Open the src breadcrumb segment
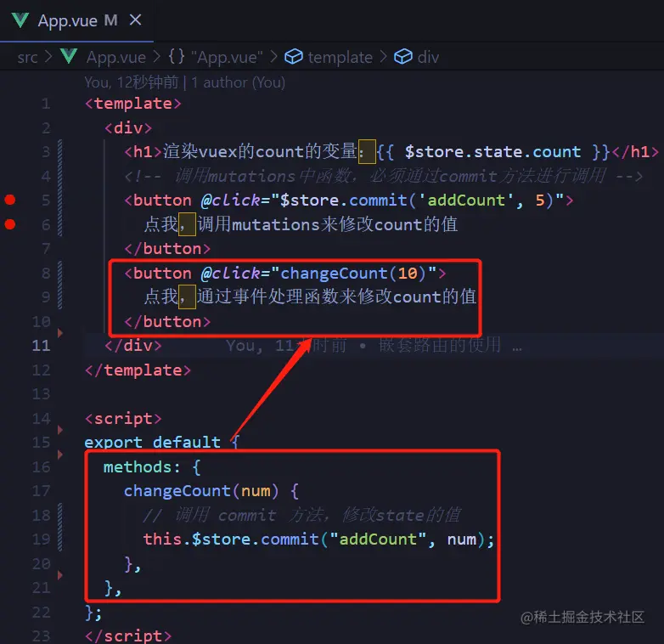 (27, 57)
